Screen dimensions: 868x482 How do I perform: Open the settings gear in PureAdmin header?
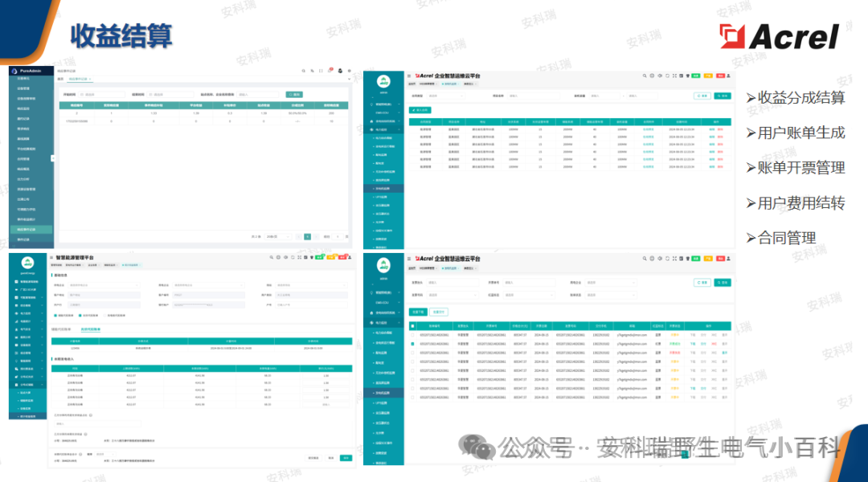[x=350, y=71]
